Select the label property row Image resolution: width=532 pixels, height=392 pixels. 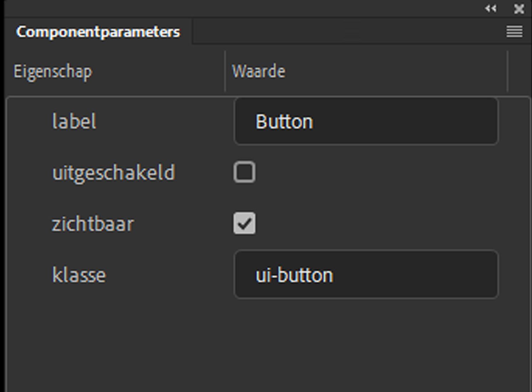click(x=74, y=121)
